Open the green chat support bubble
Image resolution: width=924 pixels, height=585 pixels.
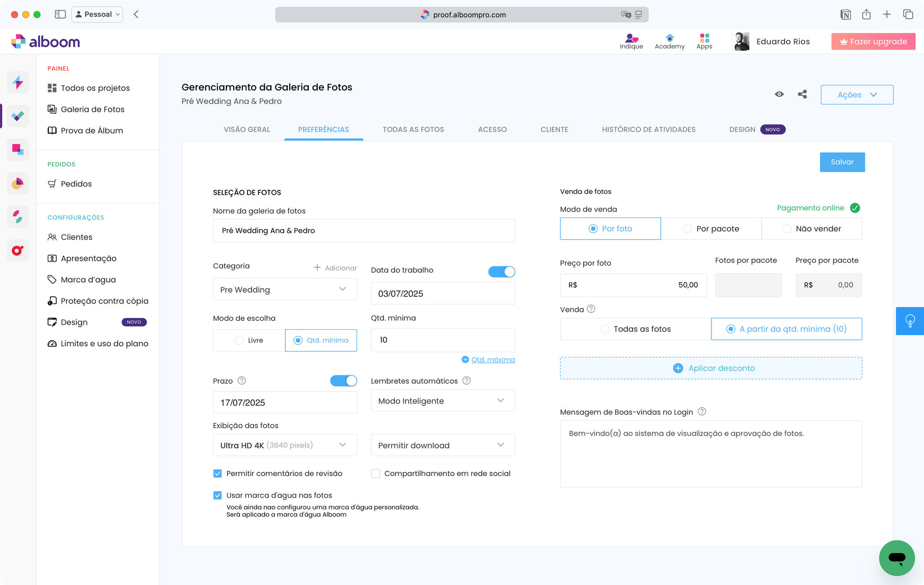896,558
